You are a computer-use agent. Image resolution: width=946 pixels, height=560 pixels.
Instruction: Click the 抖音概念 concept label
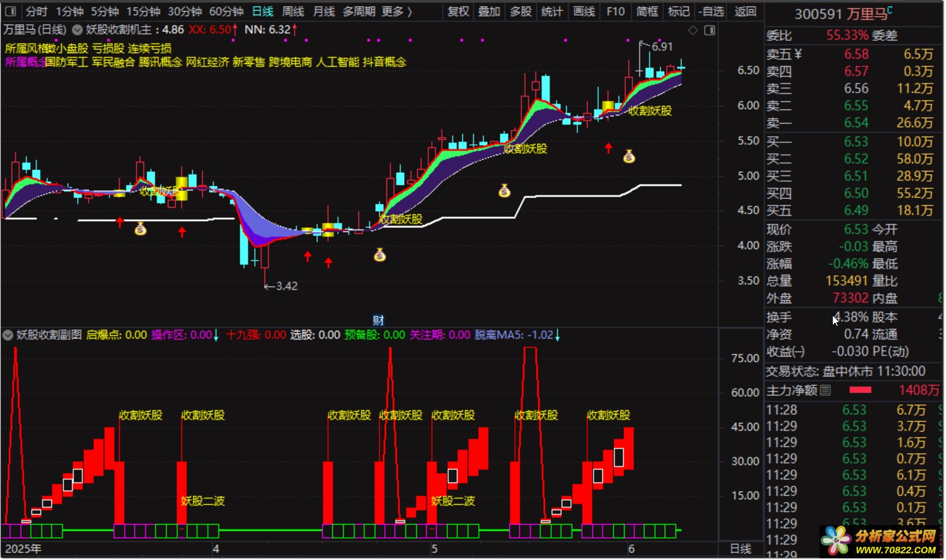point(384,62)
